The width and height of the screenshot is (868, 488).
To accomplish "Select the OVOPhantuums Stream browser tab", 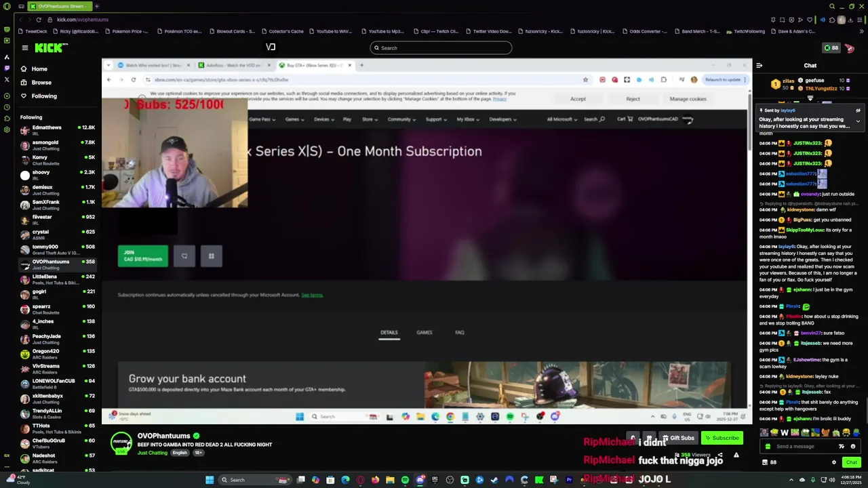I will pyautogui.click(x=60, y=6).
